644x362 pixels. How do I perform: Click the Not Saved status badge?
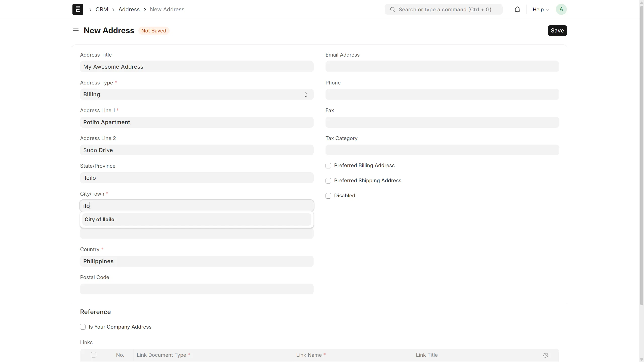(153, 31)
